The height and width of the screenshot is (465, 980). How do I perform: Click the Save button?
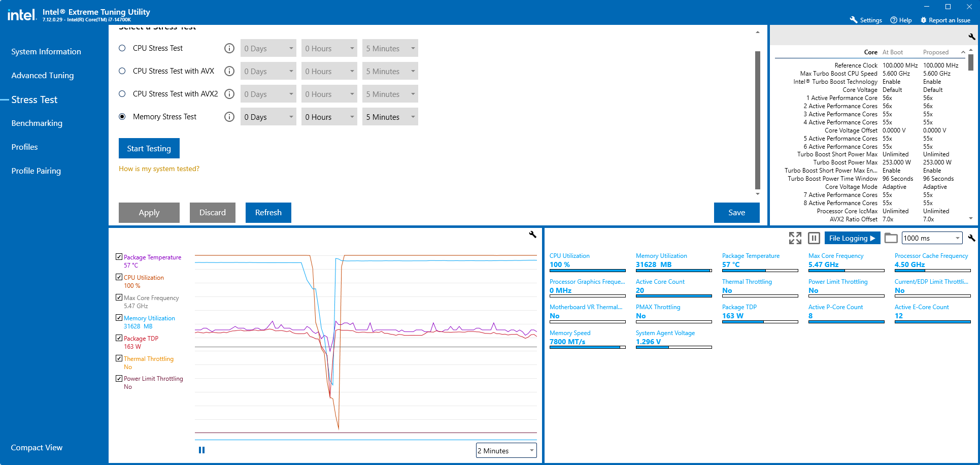737,213
